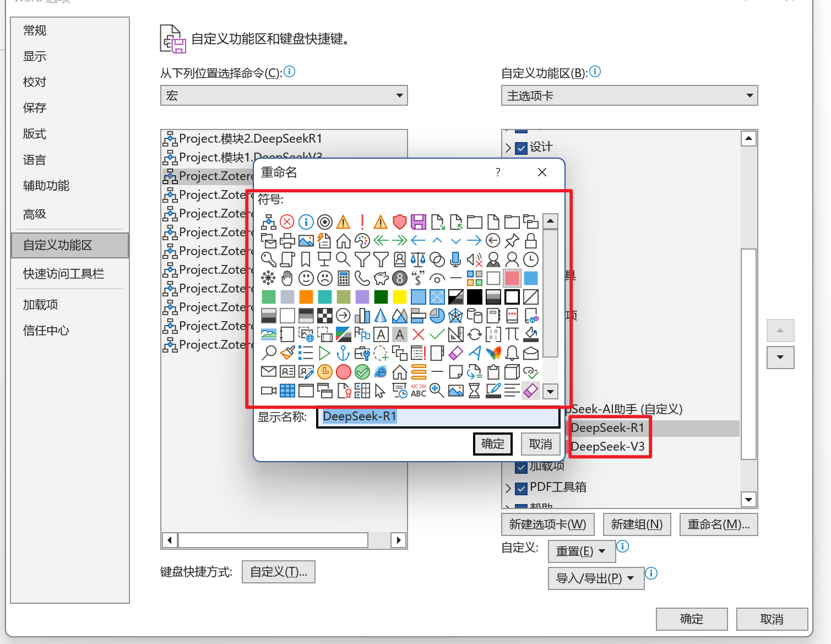Choose the balance scales symbol
Image resolution: width=831 pixels, height=644 pixels.
418,259
